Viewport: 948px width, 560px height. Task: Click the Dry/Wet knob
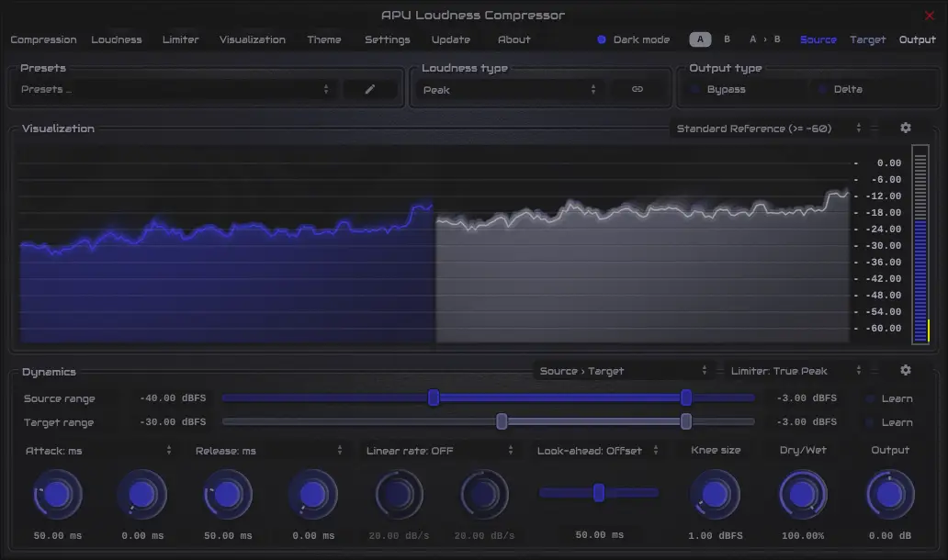803,495
